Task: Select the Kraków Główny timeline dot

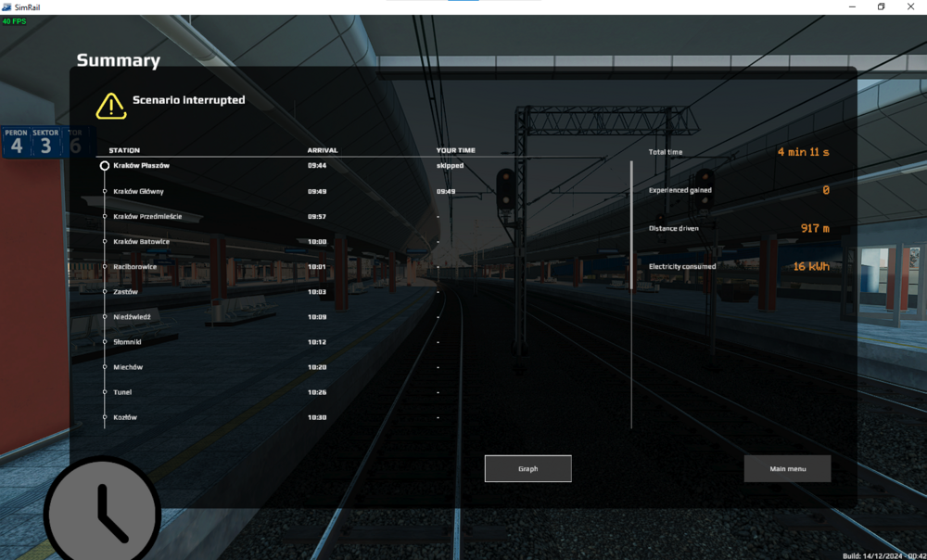Action: coord(105,191)
